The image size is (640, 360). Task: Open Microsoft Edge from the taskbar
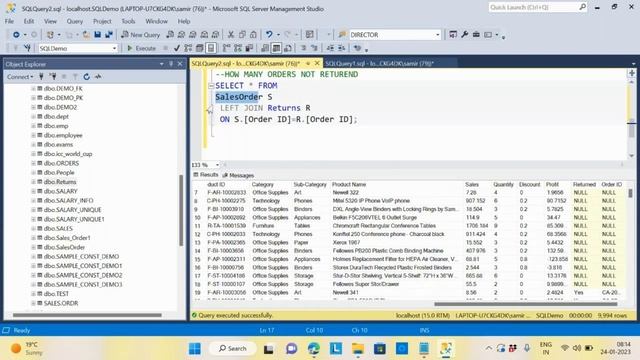(x=313, y=349)
